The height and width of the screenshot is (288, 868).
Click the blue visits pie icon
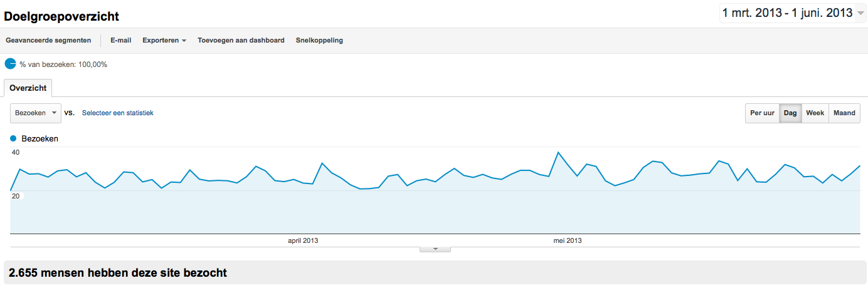[10, 63]
